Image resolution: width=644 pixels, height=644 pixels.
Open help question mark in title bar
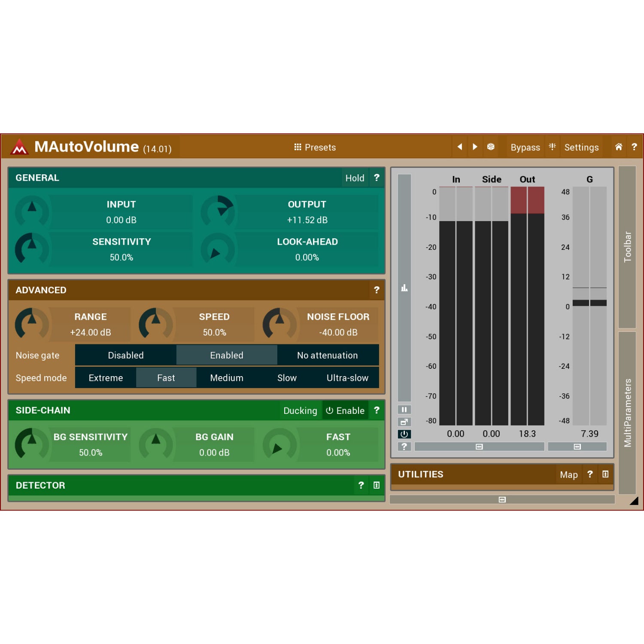point(634,147)
